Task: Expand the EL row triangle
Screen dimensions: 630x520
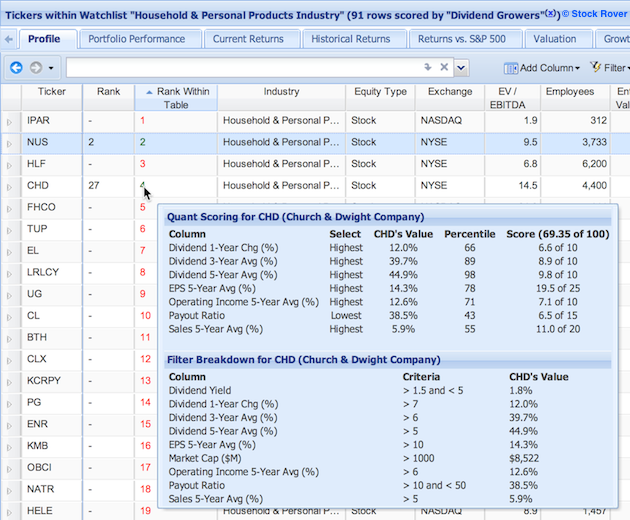Action: pyautogui.click(x=9, y=252)
